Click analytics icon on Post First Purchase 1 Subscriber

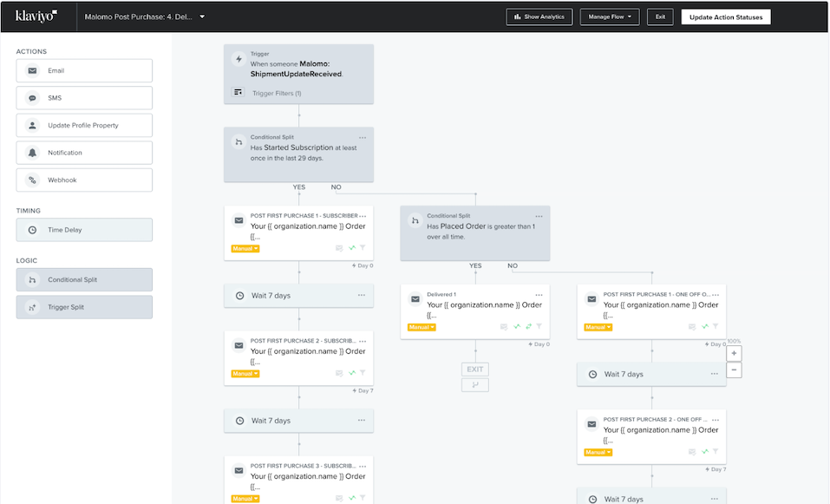(x=352, y=248)
